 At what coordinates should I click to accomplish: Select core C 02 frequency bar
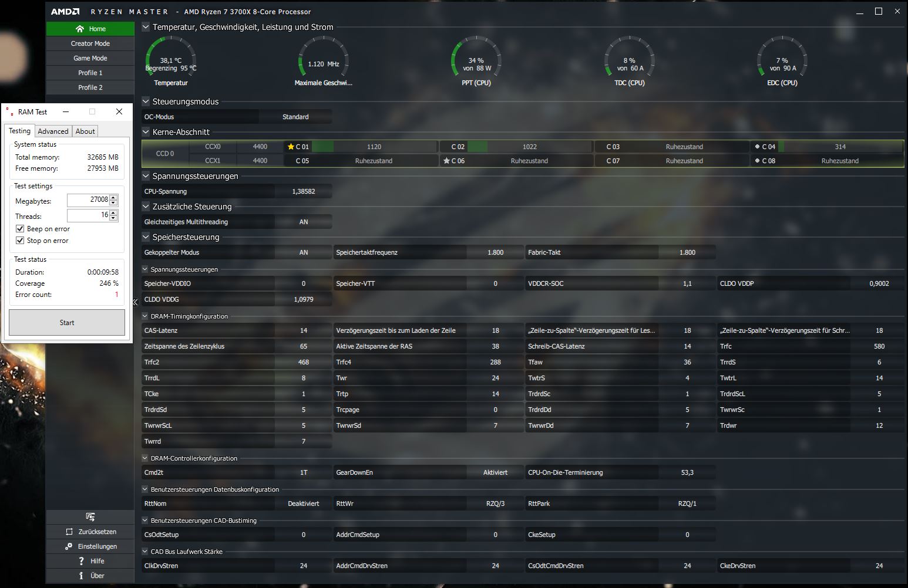[529, 147]
